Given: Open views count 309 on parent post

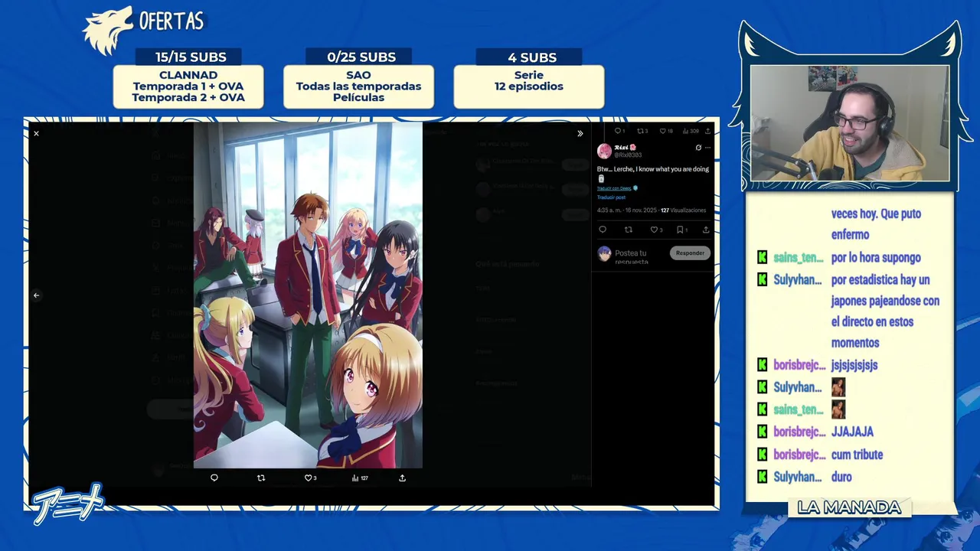Looking at the screenshot, I should (691, 131).
